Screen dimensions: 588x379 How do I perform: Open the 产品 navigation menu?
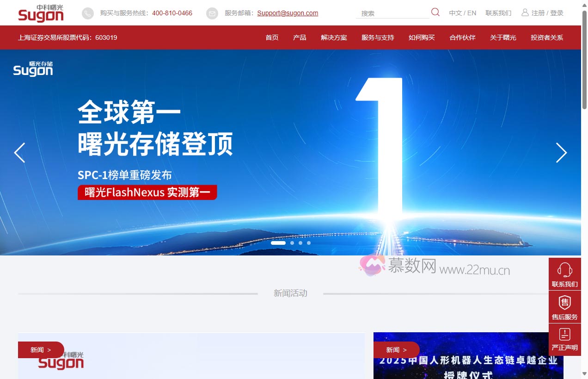(300, 37)
